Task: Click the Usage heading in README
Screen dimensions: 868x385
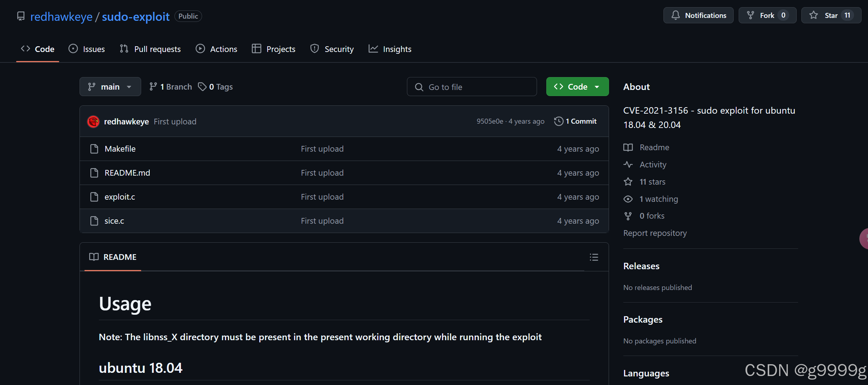Action: 125,304
